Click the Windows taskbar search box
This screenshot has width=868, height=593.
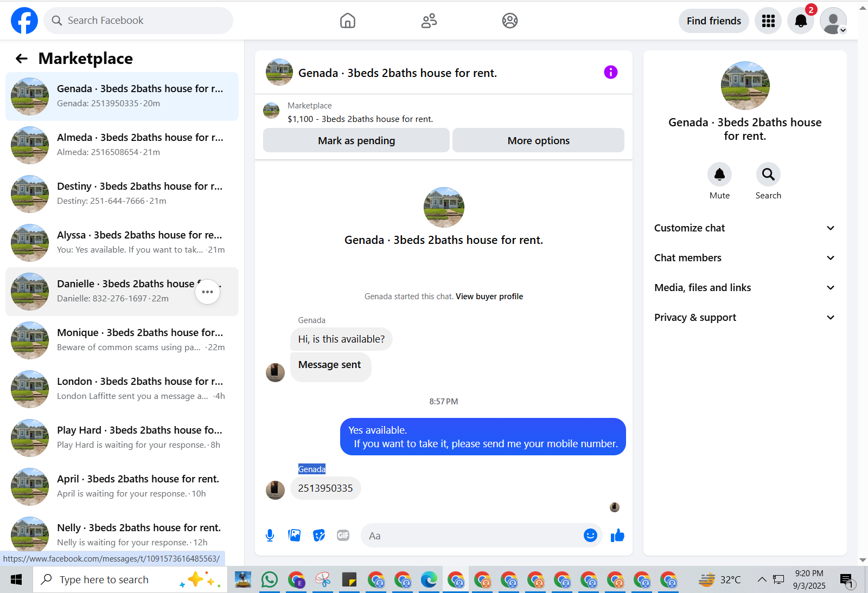click(x=130, y=579)
